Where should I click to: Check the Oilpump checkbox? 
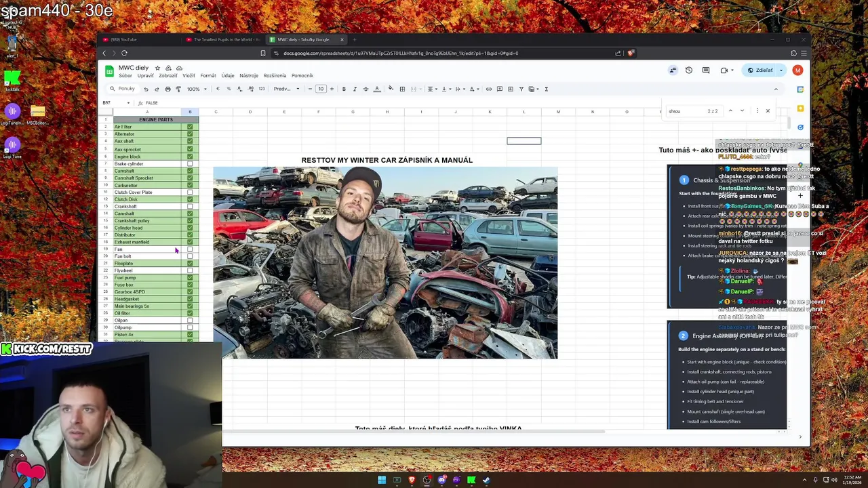point(190,327)
